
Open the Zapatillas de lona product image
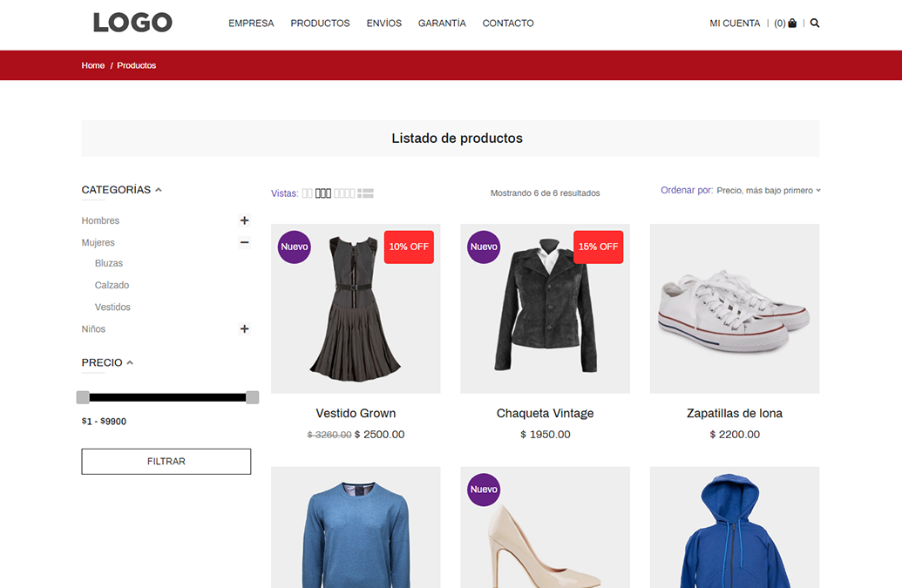coord(735,308)
